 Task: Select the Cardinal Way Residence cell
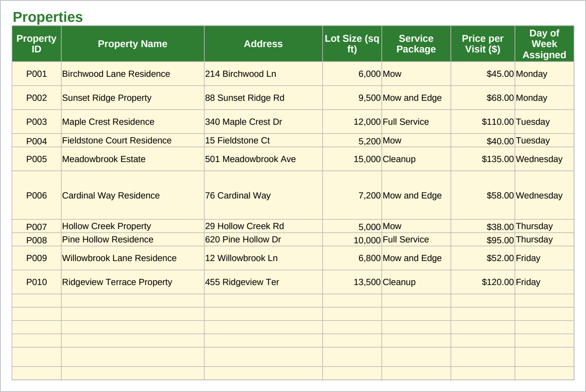(x=133, y=195)
